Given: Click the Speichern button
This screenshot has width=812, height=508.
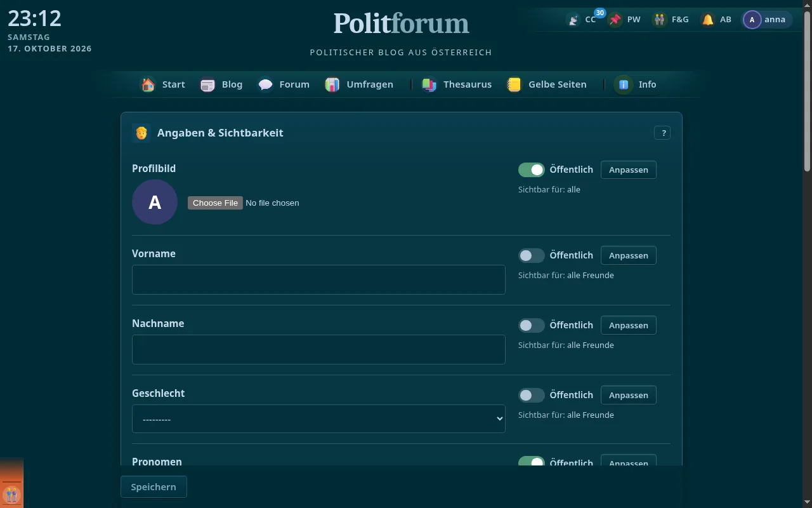Looking at the screenshot, I should (x=154, y=487).
